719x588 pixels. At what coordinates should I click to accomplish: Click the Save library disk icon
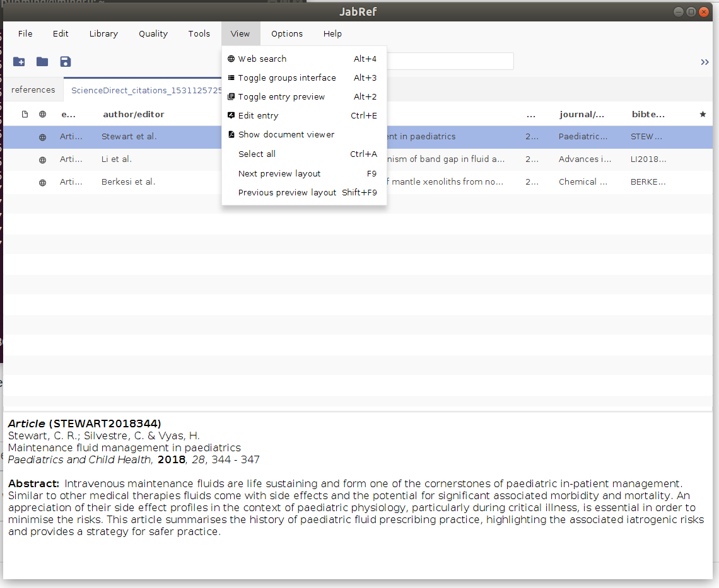coord(66,61)
